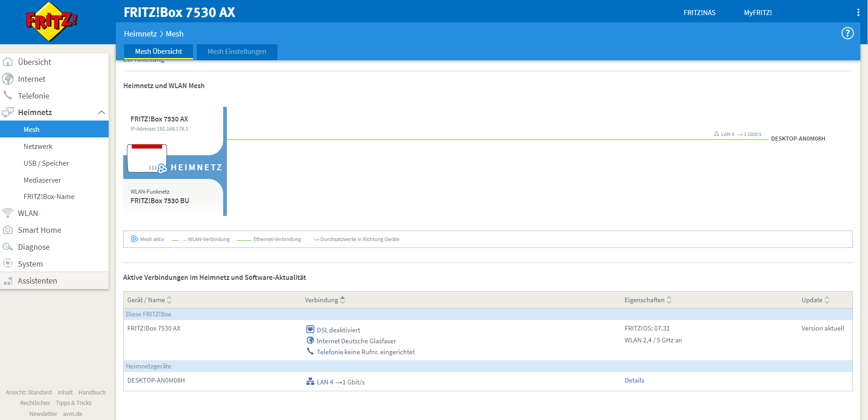Click the LAN 4 link in the table
868x420 pixels.
[x=325, y=382]
